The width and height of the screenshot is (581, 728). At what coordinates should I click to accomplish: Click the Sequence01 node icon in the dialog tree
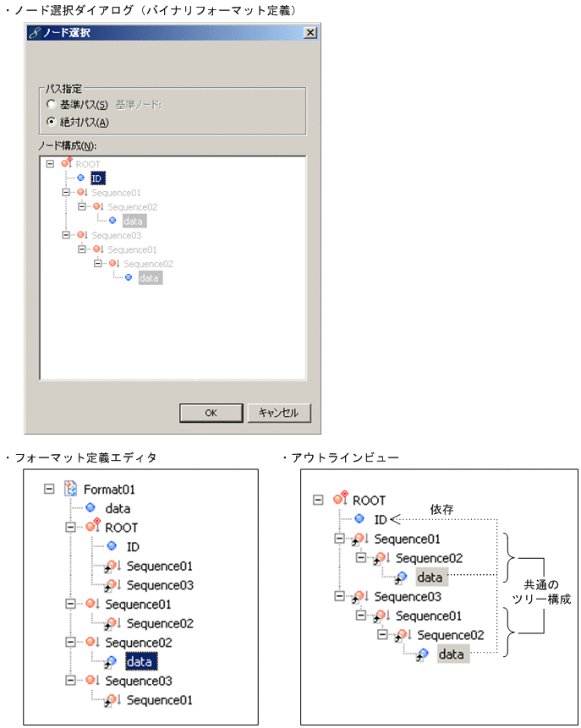(80, 192)
